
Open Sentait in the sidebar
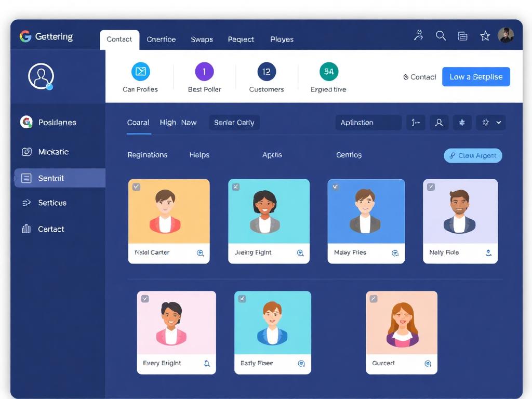pos(60,178)
